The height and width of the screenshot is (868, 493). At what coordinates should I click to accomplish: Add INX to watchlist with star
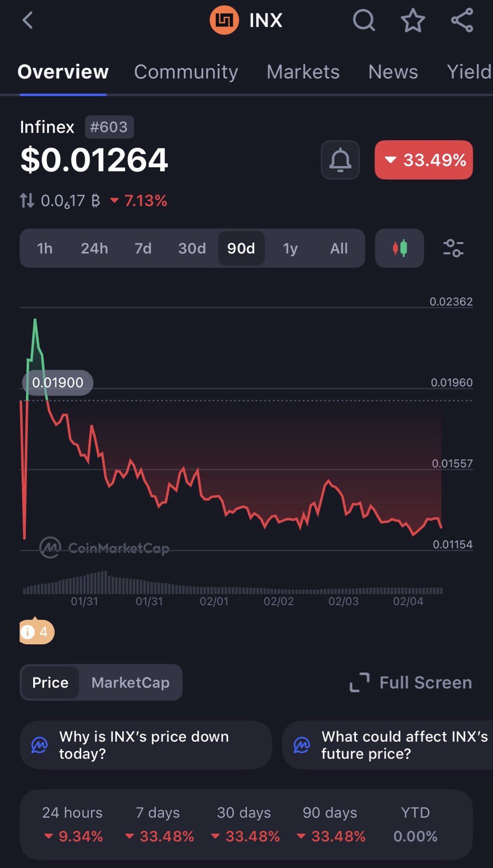tap(413, 20)
